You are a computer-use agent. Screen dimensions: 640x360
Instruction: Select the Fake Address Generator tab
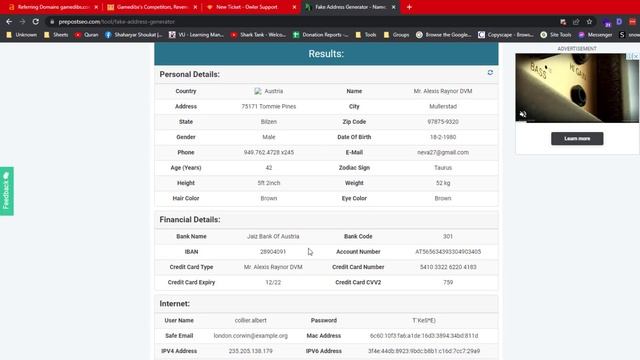[350, 7]
